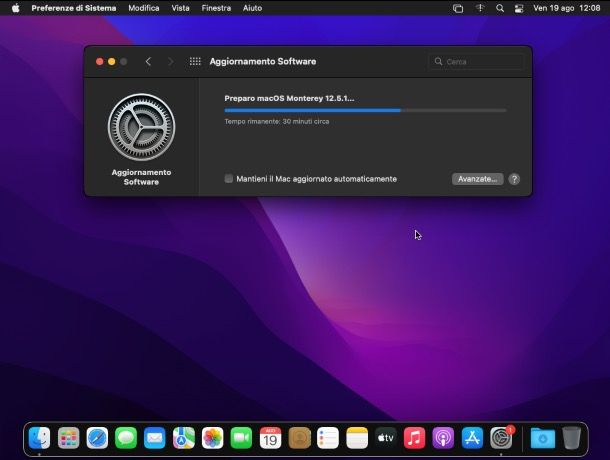The height and width of the screenshot is (460, 610).
Task: Open Music app in the Dock
Action: click(414, 438)
